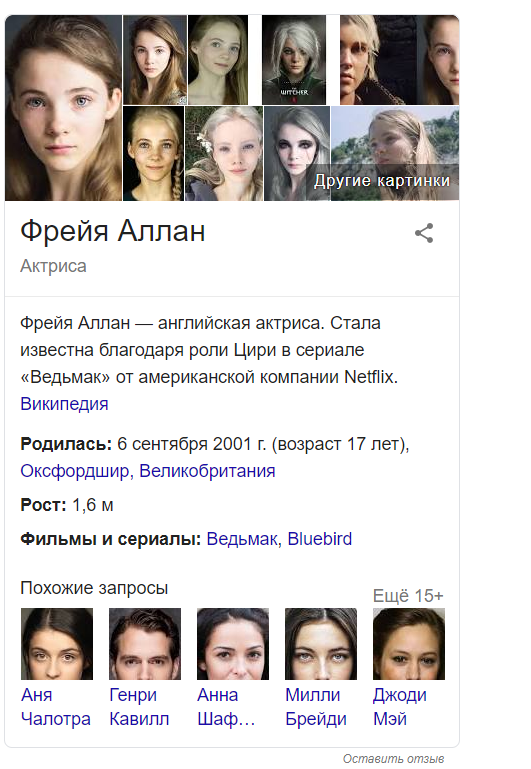Open the Bluebird film link
The image size is (531, 769).
tap(320, 539)
